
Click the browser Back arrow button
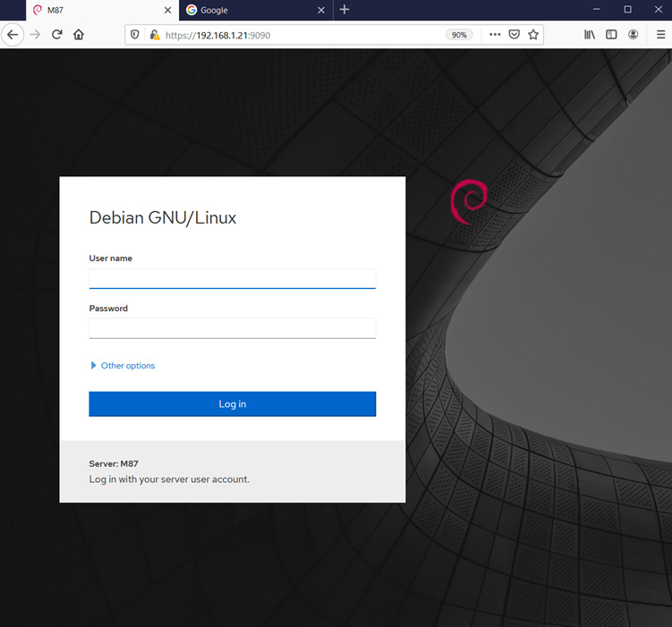13,35
